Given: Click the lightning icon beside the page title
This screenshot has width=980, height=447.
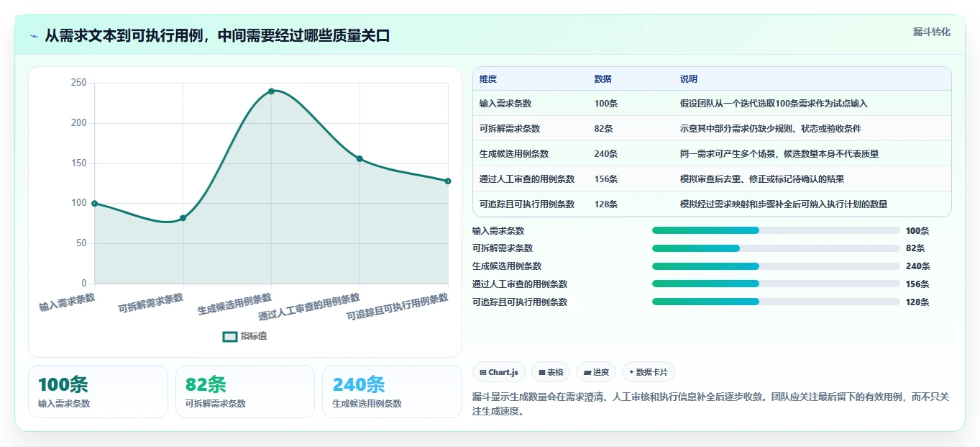Looking at the screenshot, I should click(x=35, y=36).
